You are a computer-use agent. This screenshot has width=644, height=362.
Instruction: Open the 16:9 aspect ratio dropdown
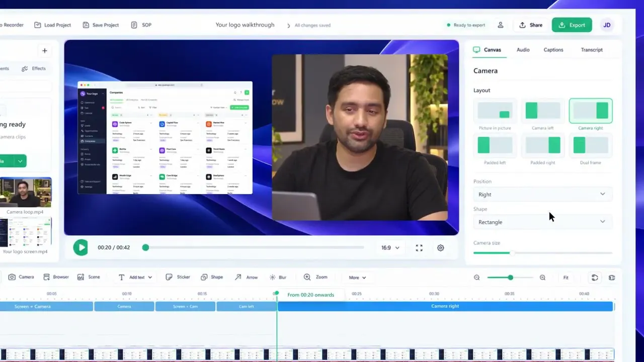point(390,248)
